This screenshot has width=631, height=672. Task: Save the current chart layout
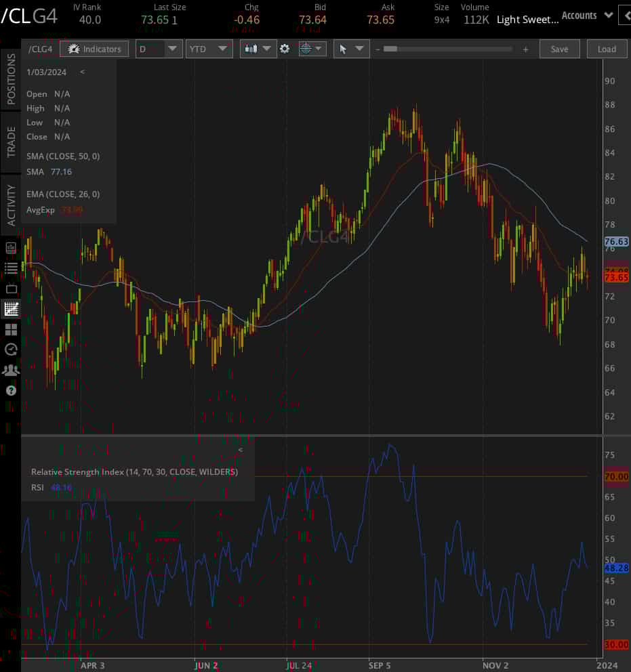[x=559, y=48]
